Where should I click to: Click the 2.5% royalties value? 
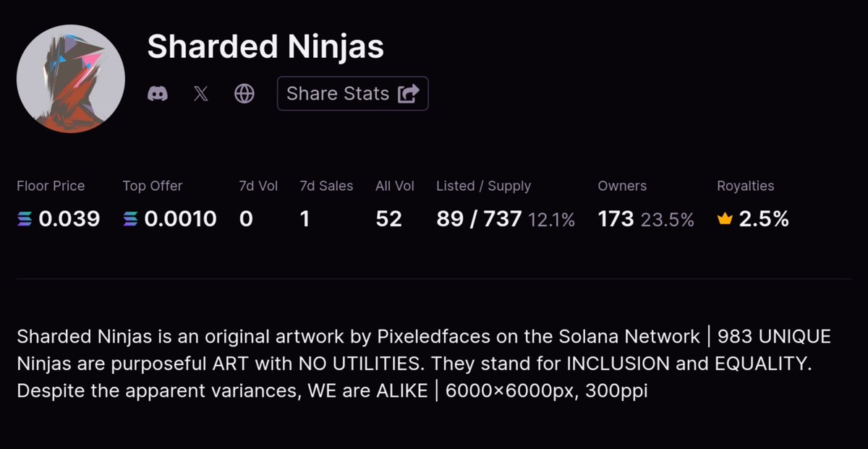coord(764,219)
